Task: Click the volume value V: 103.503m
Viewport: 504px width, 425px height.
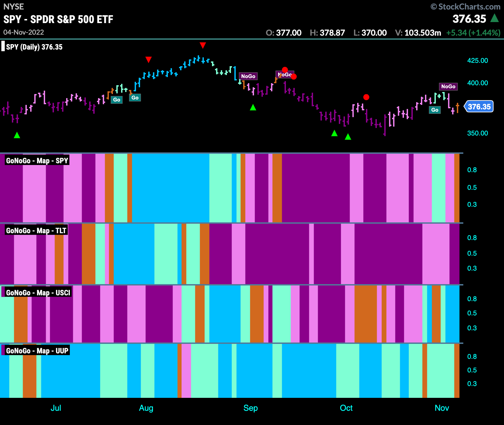Action: [x=418, y=33]
